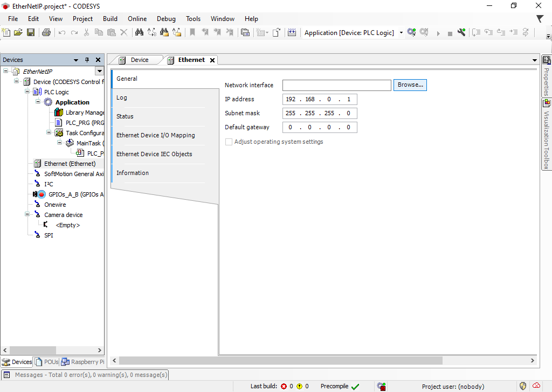Open the Online menu
This screenshot has width=552, height=392.
point(137,19)
